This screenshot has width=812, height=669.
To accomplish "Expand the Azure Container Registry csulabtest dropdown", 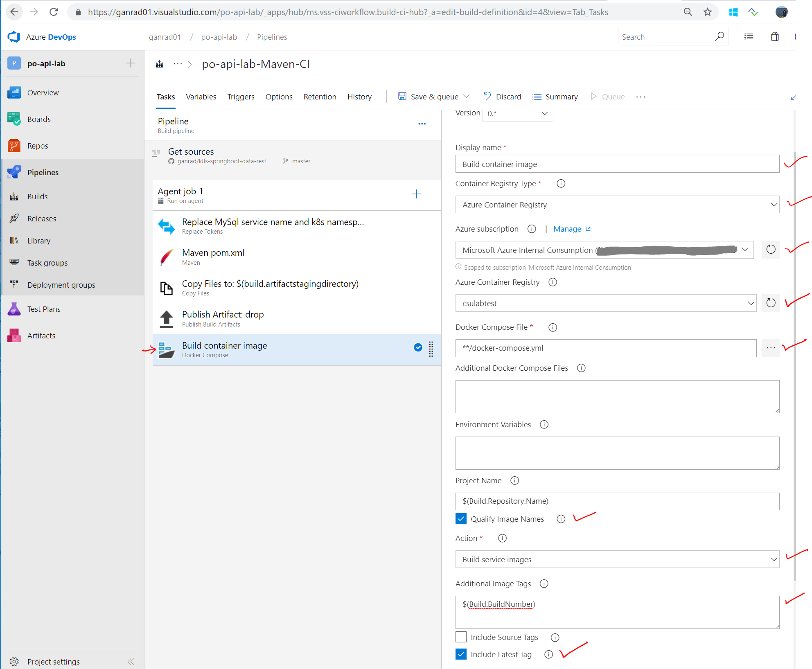I will [x=749, y=303].
